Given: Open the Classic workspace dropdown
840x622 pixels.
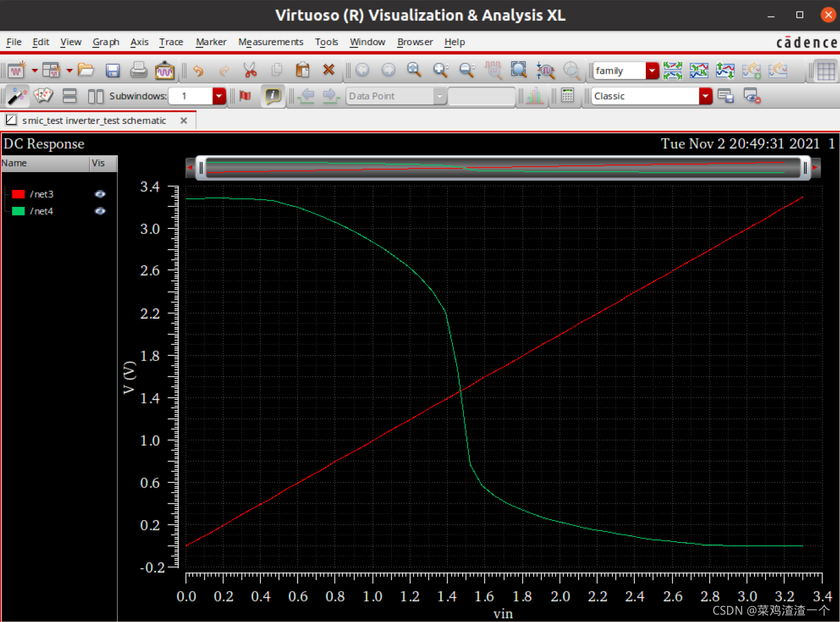Looking at the screenshot, I should click(x=705, y=96).
